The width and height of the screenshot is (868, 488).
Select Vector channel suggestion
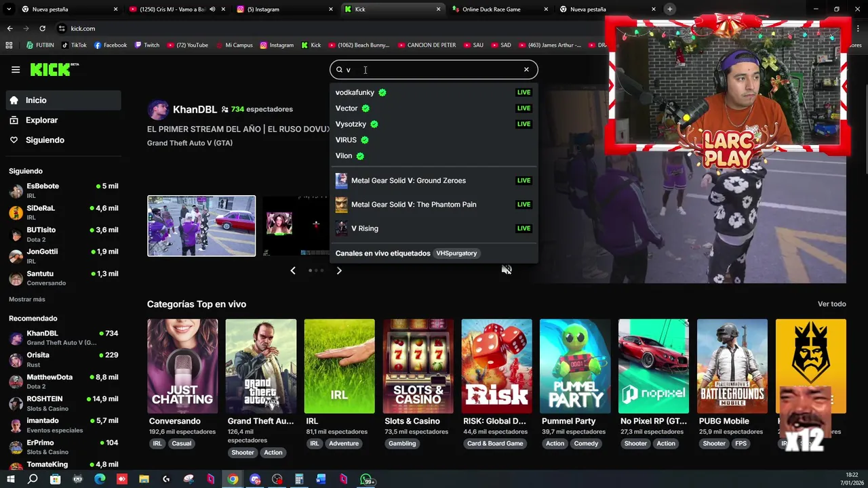click(x=433, y=108)
